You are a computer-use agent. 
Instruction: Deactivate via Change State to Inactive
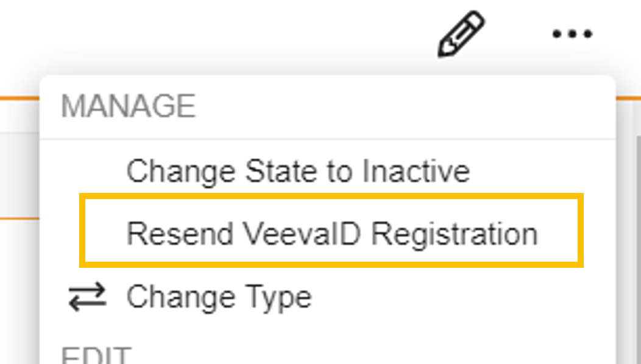pyautogui.click(x=297, y=171)
